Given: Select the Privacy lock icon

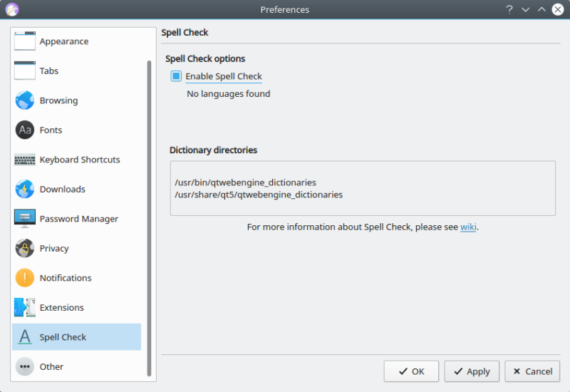Looking at the screenshot, I should pos(25,248).
